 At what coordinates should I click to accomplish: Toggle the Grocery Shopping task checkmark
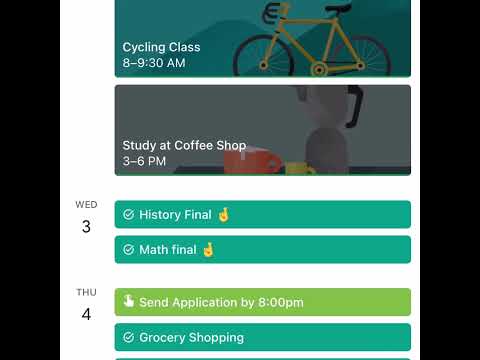tap(128, 337)
